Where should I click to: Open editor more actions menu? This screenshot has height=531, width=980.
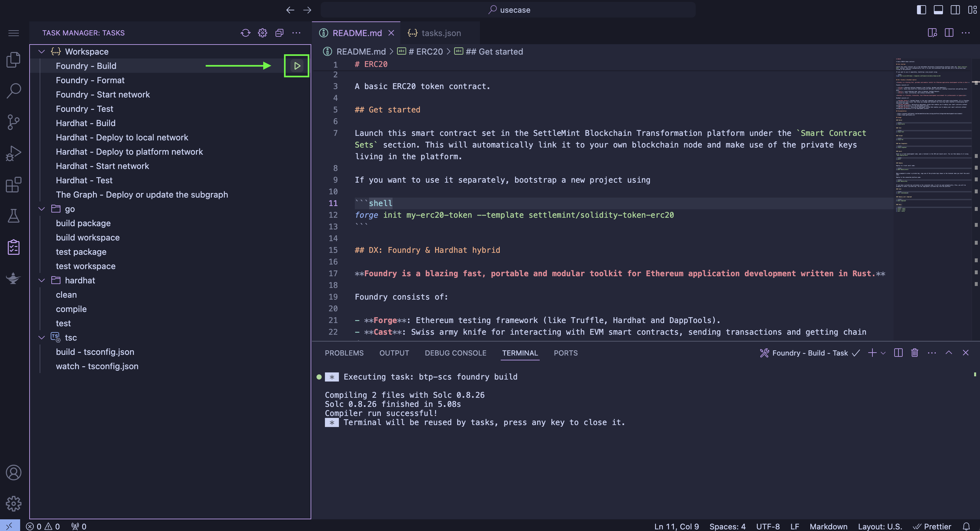(x=966, y=33)
